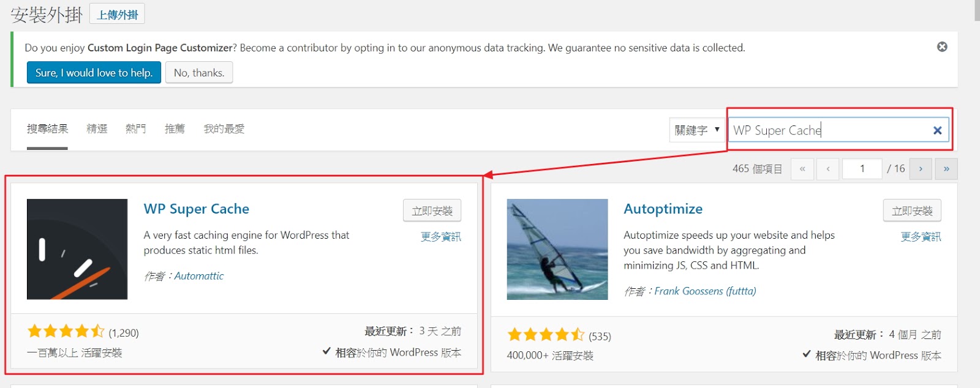Click the WP Super Cache plugin icon

(x=77, y=249)
